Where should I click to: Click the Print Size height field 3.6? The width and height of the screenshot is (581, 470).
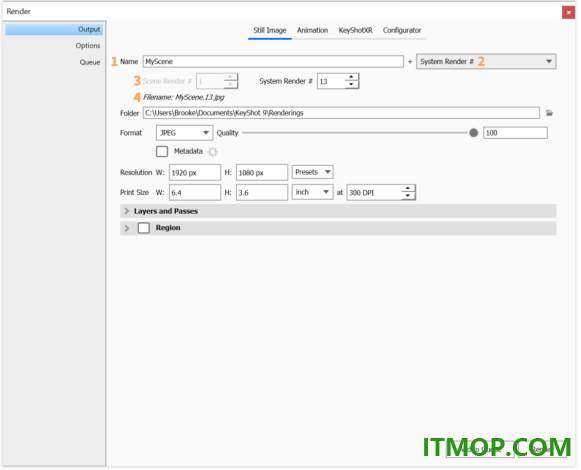tap(262, 192)
